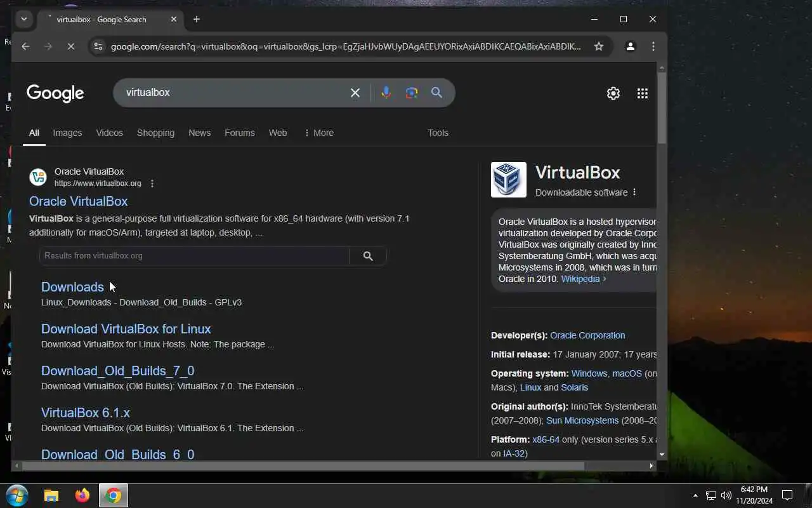Open Download_Old_Builds_7_0 link
Viewport: 812px width, 508px height.
(118, 371)
